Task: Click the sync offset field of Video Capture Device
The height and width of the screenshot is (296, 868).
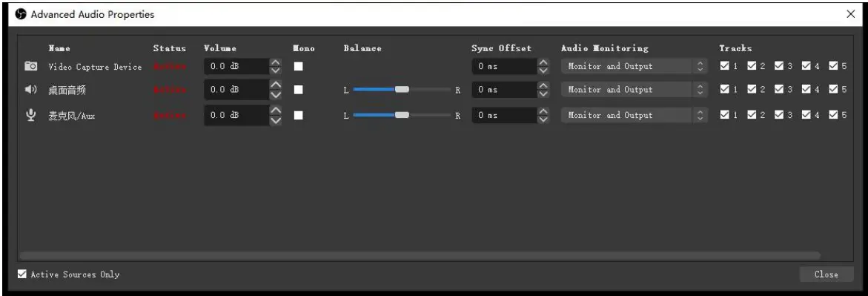Action: click(x=505, y=67)
